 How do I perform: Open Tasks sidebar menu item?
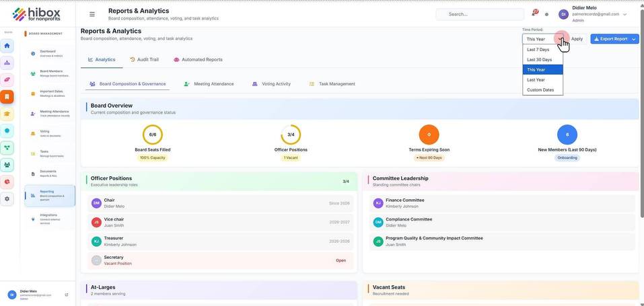click(49, 153)
